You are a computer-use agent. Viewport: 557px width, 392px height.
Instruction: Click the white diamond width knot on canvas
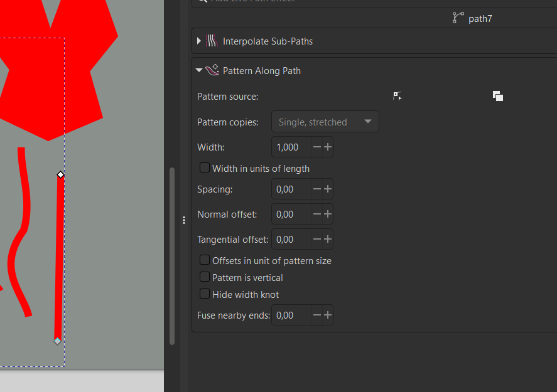click(60, 174)
